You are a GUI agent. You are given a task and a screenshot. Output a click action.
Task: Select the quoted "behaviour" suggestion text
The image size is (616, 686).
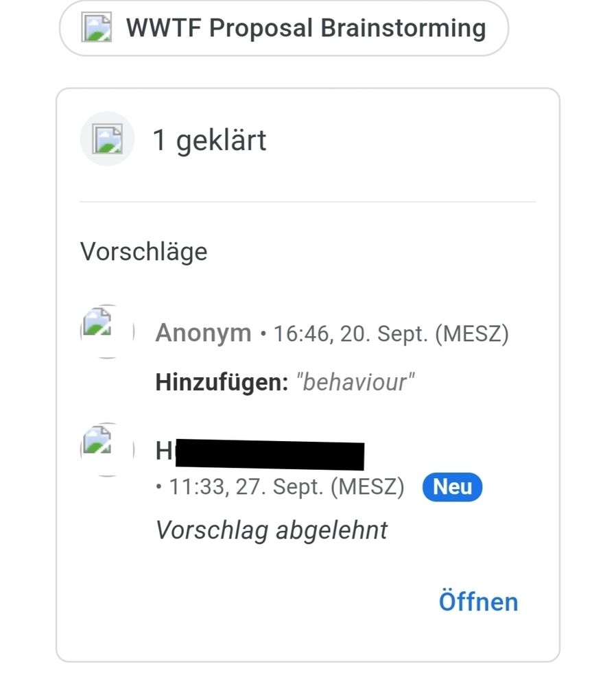pyautogui.click(x=355, y=382)
